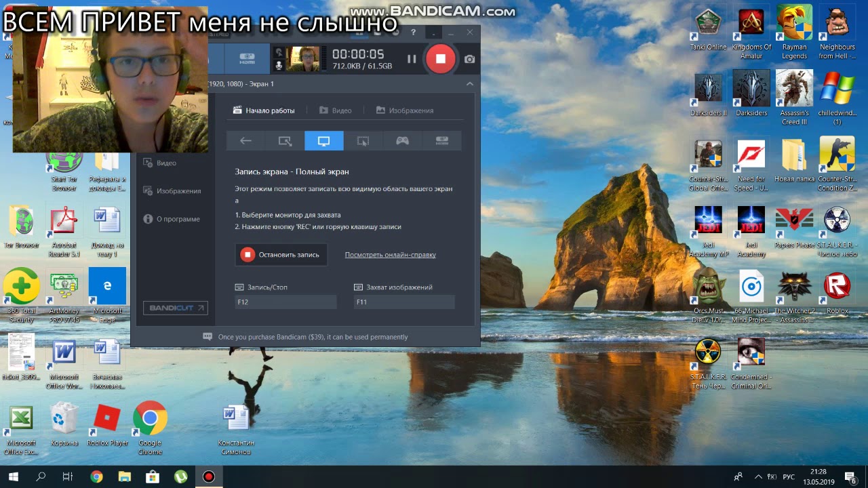Open the Acrobat Reader desktop icon
The image size is (868, 488).
[64, 230]
